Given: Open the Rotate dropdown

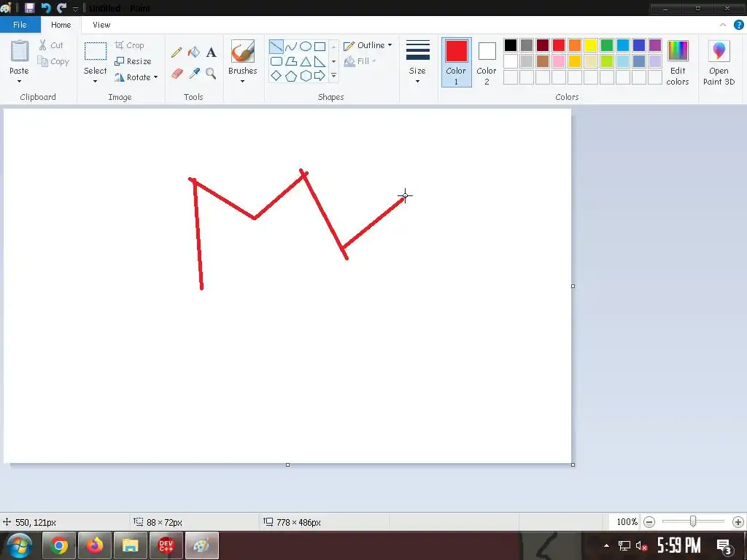Looking at the screenshot, I should click(x=136, y=77).
